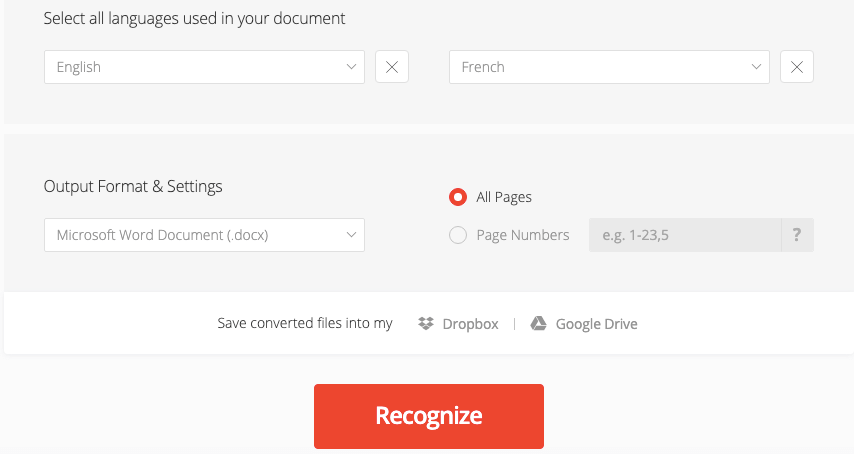
Task: Click the chevron arrow of French dropdown
Action: click(x=756, y=67)
